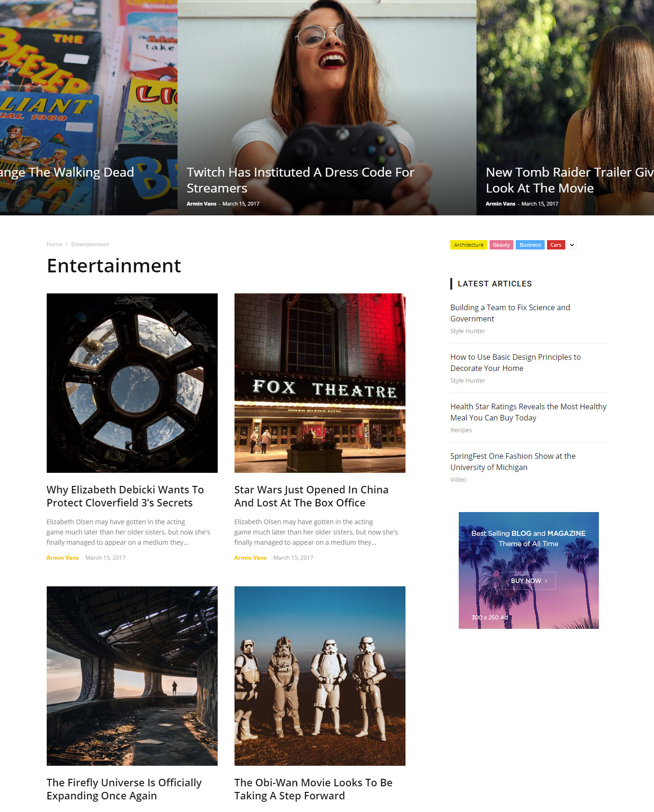The height and width of the screenshot is (812, 654).
Task: Select the red Cars category tag
Action: point(556,245)
